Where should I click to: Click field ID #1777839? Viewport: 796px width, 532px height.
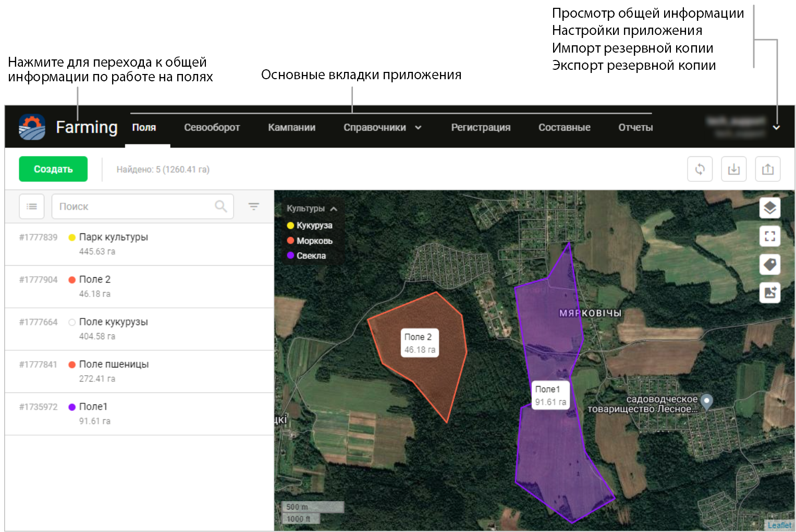pyautogui.click(x=38, y=237)
